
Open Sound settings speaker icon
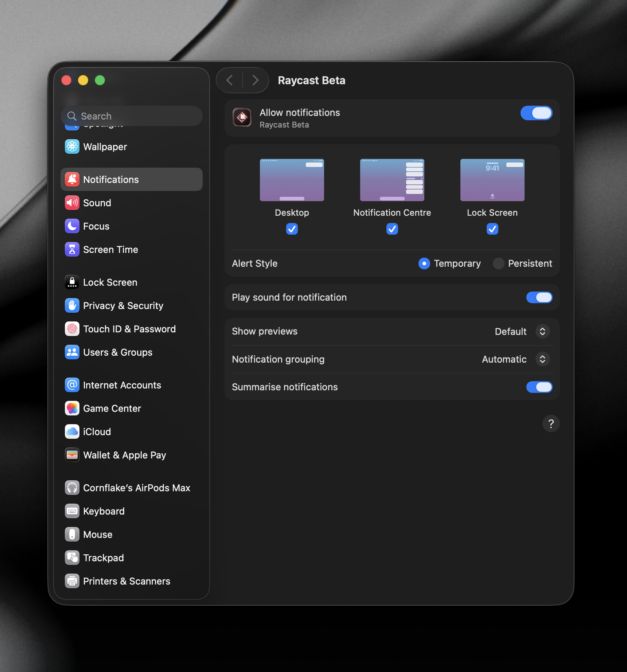[72, 203]
